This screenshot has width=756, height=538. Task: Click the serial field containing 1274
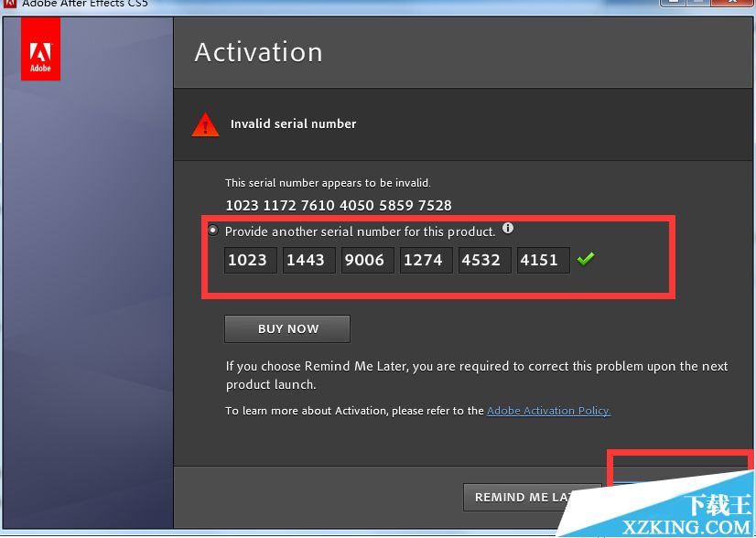click(x=427, y=261)
